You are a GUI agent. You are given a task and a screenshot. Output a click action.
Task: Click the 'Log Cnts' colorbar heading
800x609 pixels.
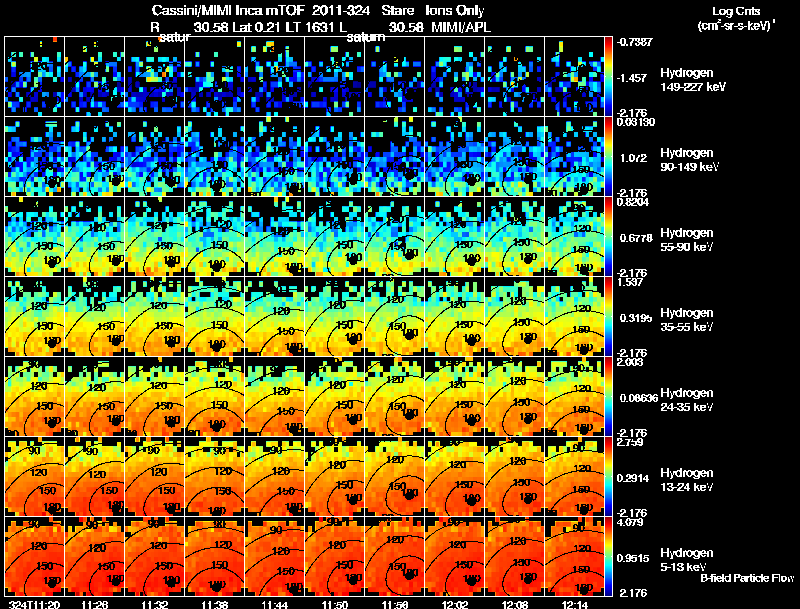736,11
